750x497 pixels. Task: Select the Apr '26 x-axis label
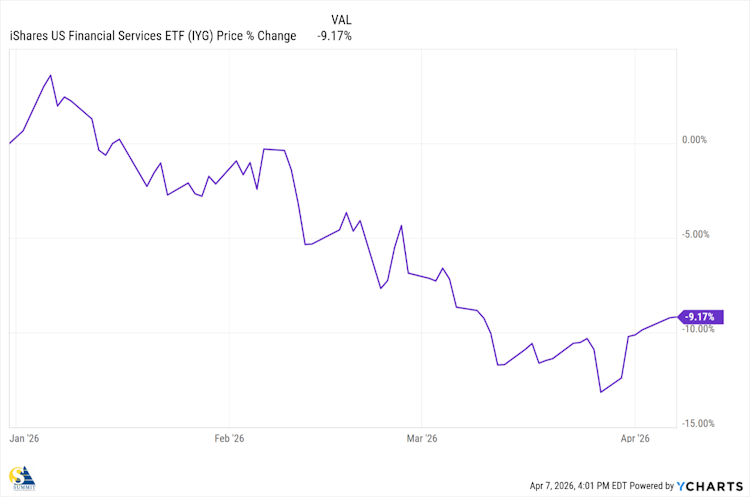point(636,439)
